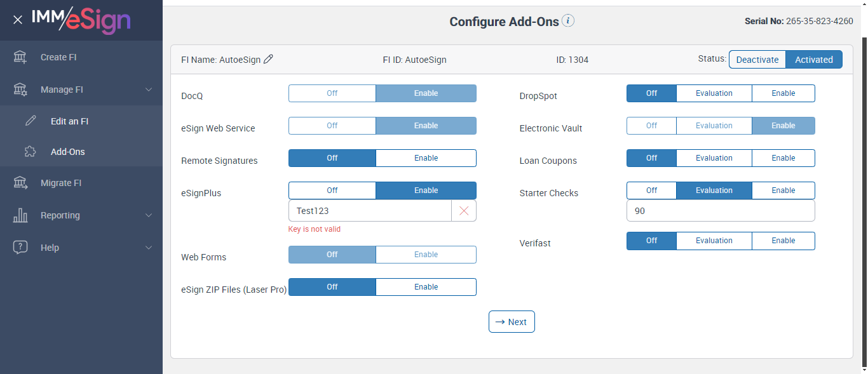Click the Create FI bank icon

[x=20, y=57]
